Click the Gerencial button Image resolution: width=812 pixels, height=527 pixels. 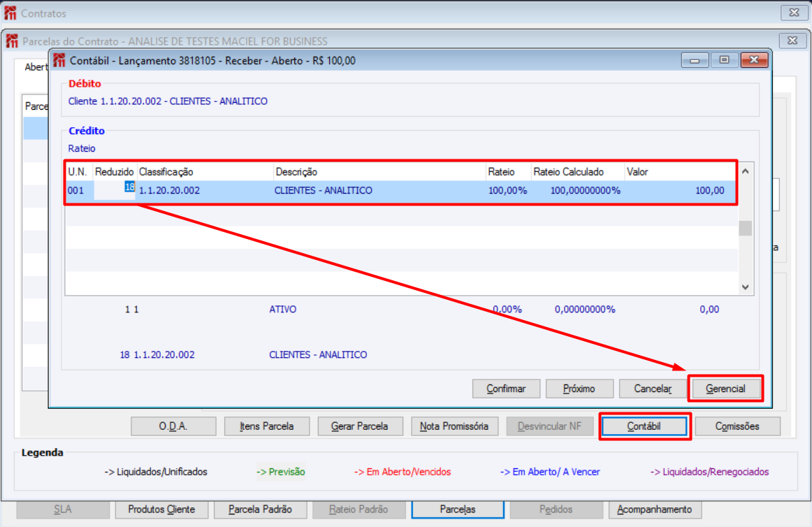[x=725, y=389]
